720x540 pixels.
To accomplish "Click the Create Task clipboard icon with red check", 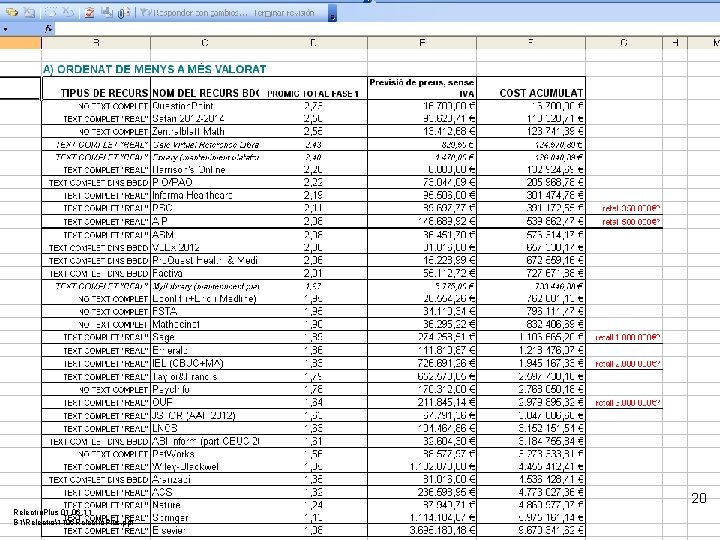I will (x=89, y=12).
